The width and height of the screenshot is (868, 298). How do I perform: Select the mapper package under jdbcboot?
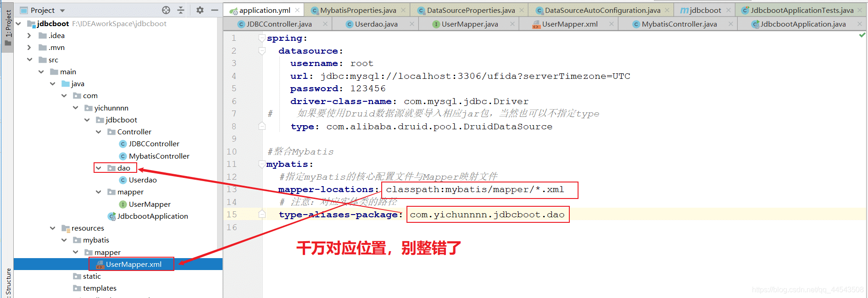(x=130, y=192)
